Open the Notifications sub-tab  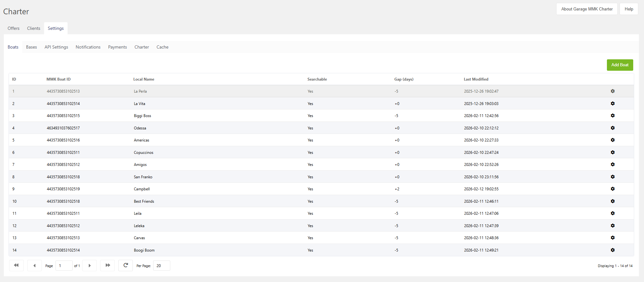tap(88, 47)
